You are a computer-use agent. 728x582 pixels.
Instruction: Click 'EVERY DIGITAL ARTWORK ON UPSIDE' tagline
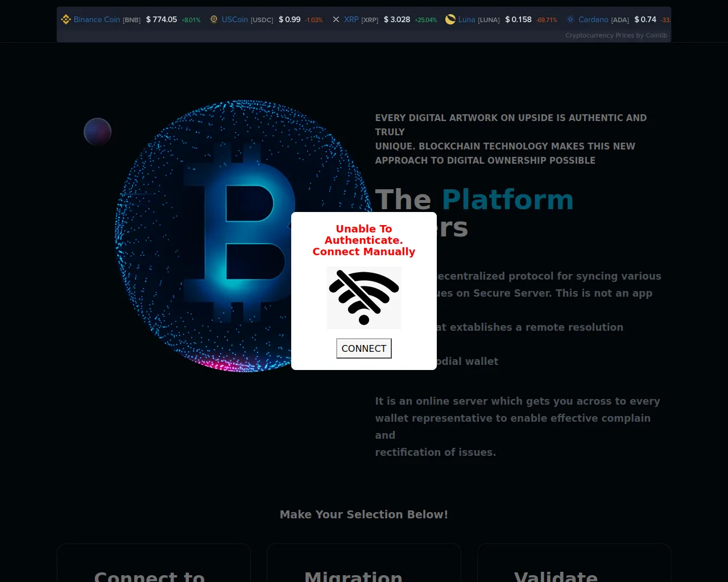coord(511,139)
